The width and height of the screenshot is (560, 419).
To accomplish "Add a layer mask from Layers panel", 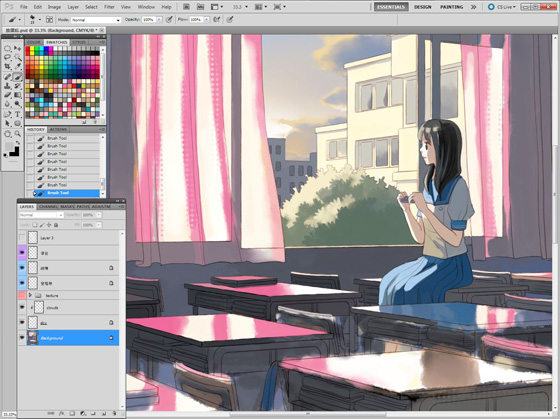I will tap(72, 413).
